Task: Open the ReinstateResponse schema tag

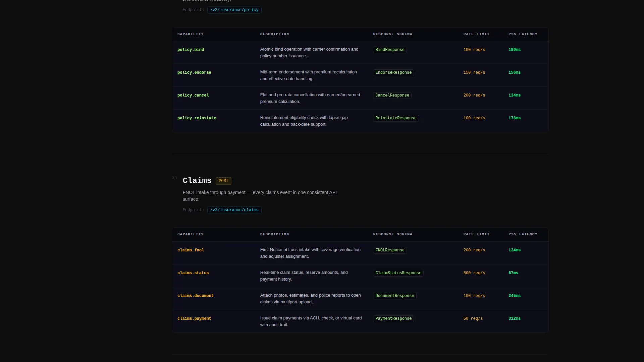Action: 396,118
